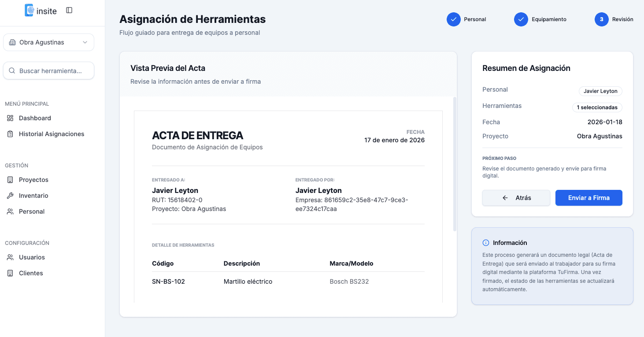Click the insite logo
Viewport: 644px width, 337px height.
(x=40, y=11)
